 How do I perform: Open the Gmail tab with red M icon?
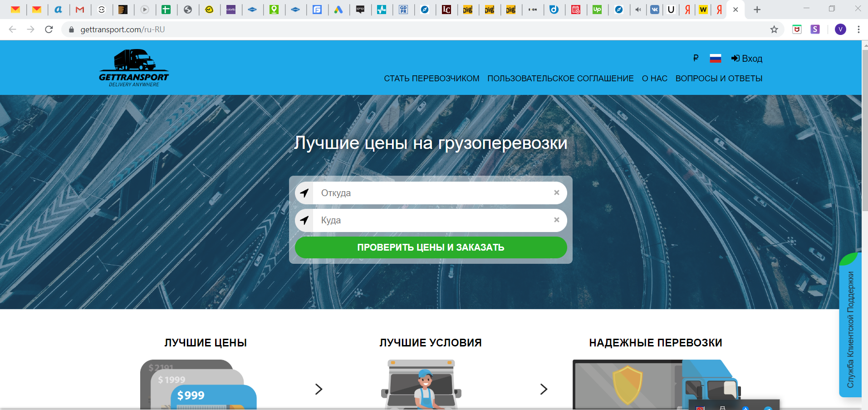click(80, 10)
